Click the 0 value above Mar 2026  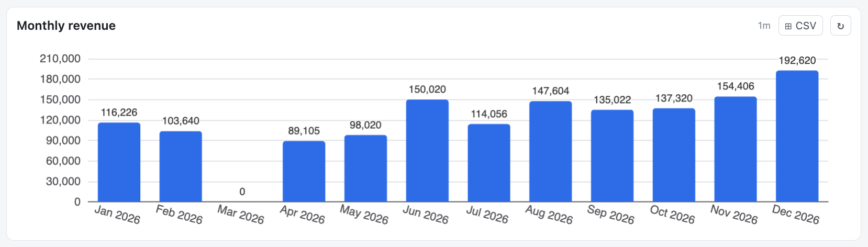pyautogui.click(x=242, y=192)
